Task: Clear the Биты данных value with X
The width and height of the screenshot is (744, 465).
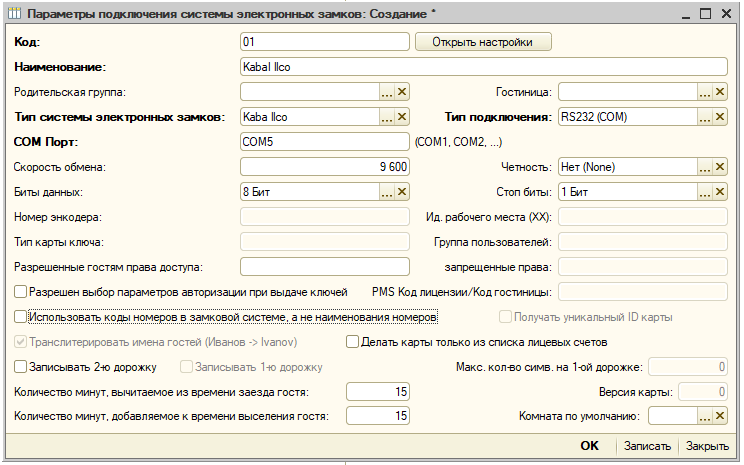Action: tap(402, 192)
